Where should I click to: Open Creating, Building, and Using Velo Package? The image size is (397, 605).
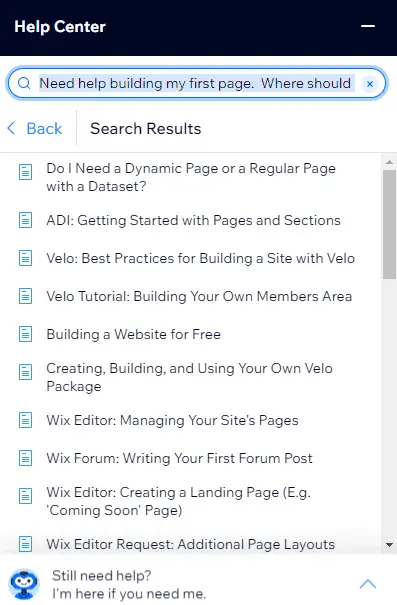point(189,377)
